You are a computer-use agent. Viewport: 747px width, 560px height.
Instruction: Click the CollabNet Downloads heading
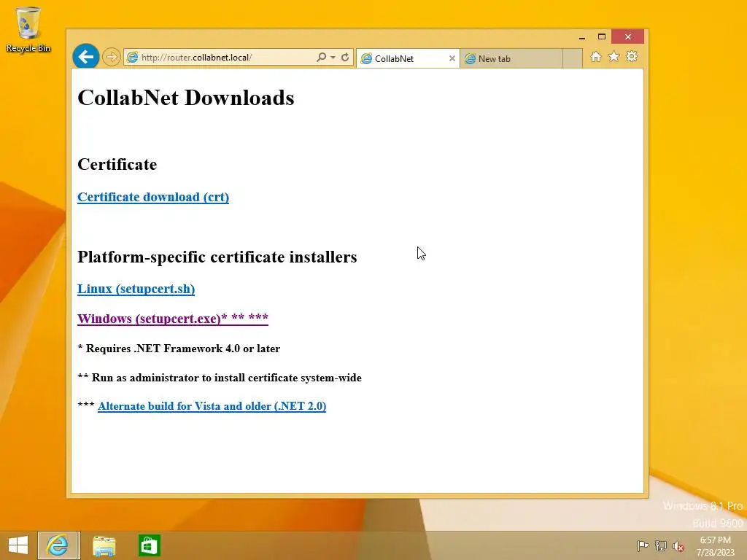(x=186, y=98)
